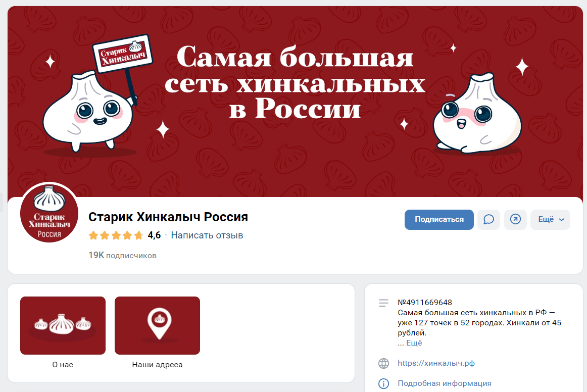
Task: Click the info circle icon
Action: pyautogui.click(x=384, y=383)
